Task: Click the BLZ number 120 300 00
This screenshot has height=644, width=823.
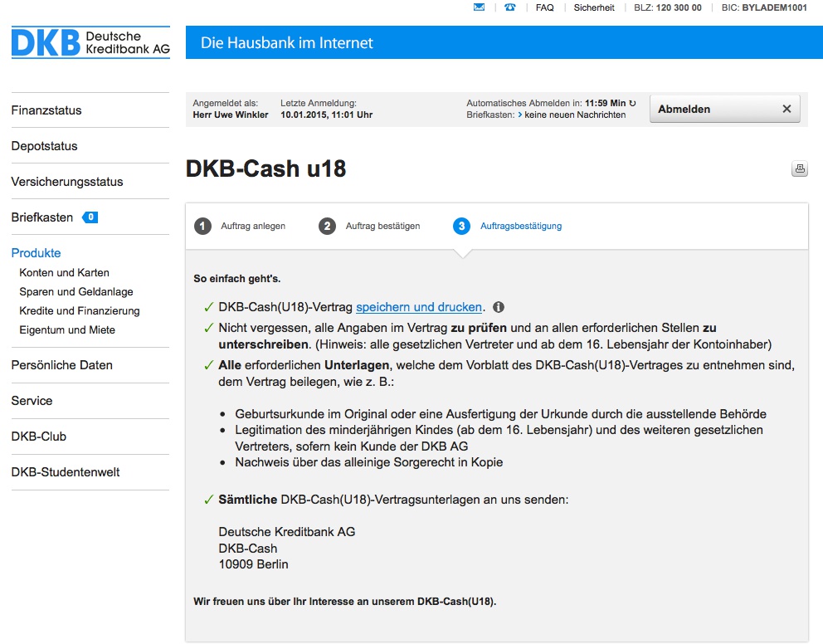Action: click(679, 7)
